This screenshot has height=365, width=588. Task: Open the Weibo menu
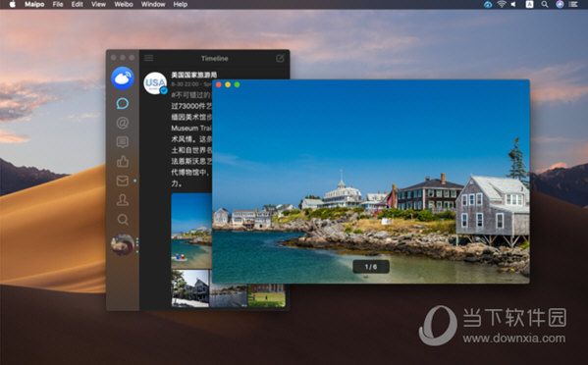[124, 5]
